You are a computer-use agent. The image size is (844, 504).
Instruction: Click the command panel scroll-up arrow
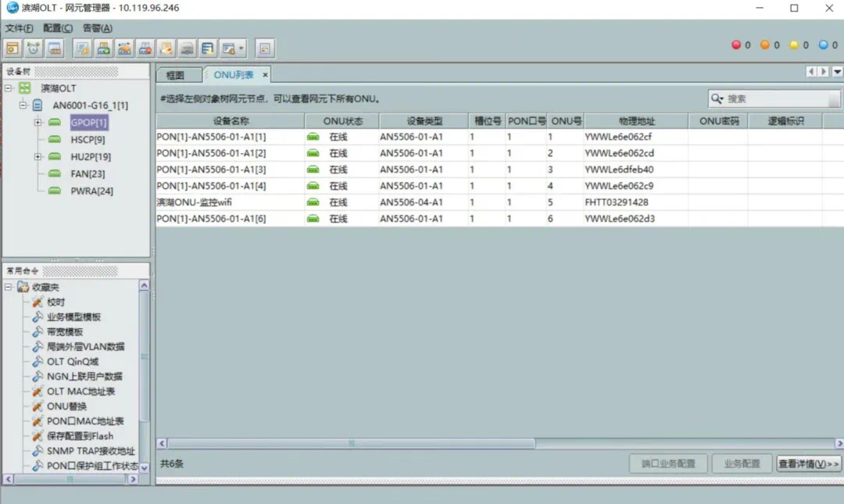[x=145, y=285]
